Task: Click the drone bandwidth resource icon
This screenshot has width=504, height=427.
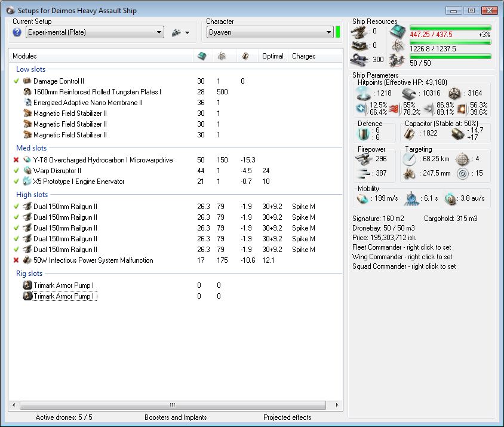Action: 397,60
